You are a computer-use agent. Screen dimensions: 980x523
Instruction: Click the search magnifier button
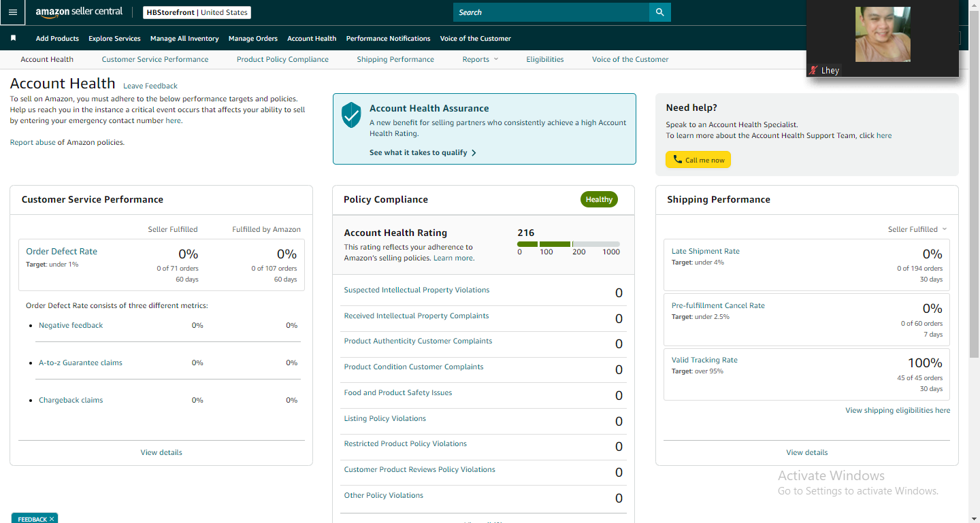tap(660, 12)
